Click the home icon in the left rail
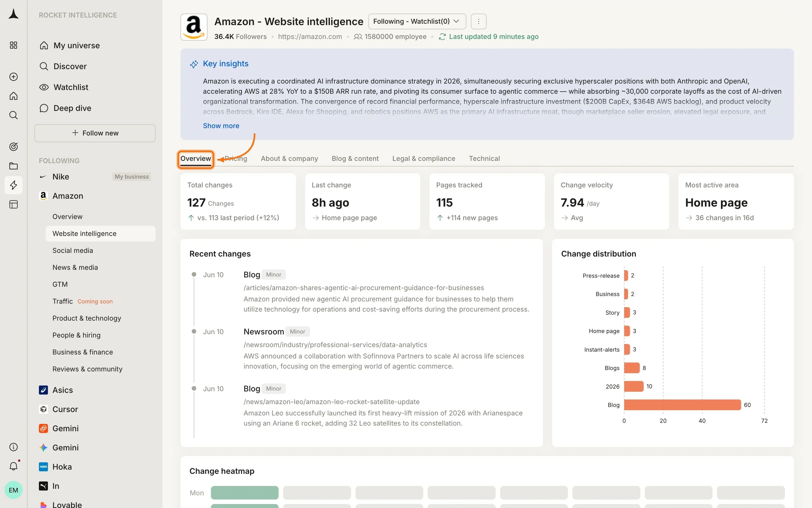 tap(14, 96)
